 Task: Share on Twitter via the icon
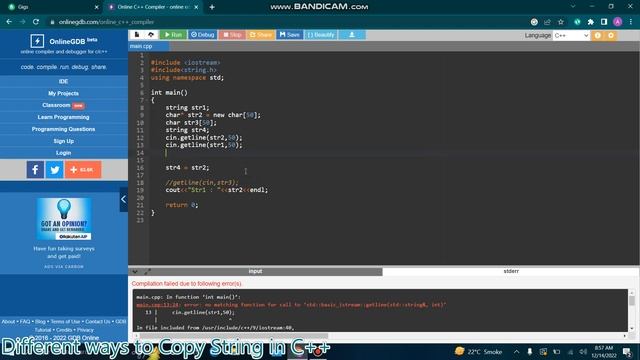pyautogui.click(x=54, y=169)
